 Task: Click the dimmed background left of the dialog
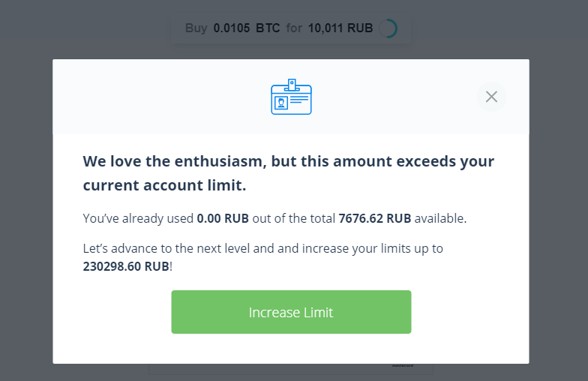[26, 210]
